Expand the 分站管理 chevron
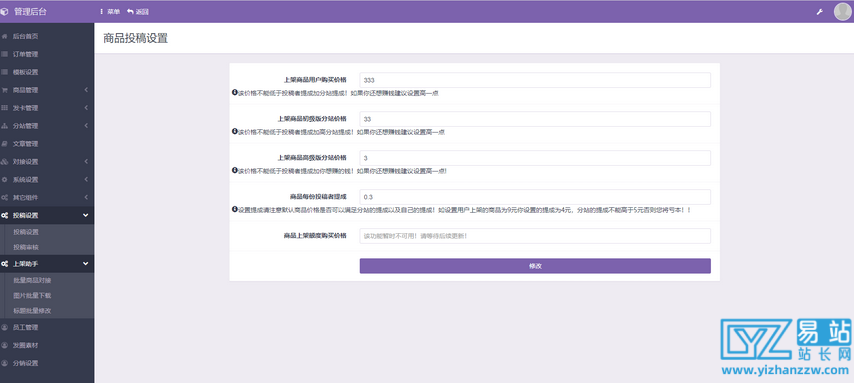 pos(86,126)
